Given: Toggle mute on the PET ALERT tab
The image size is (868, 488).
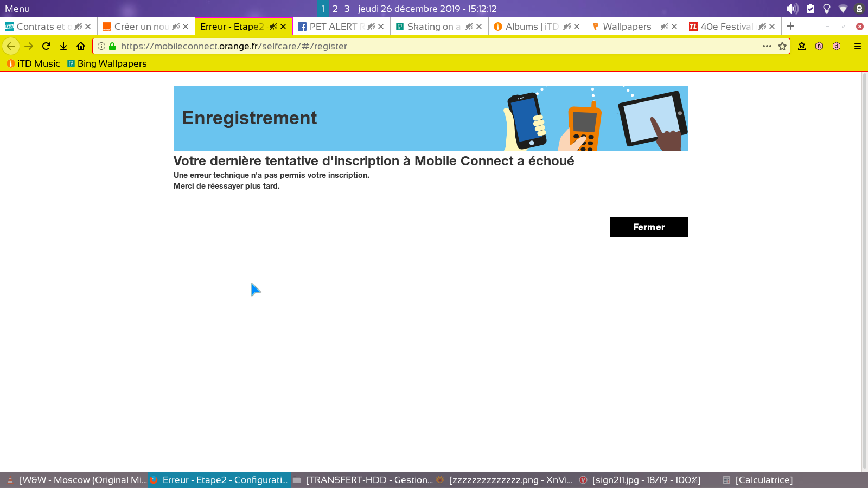Looking at the screenshot, I should (x=371, y=27).
